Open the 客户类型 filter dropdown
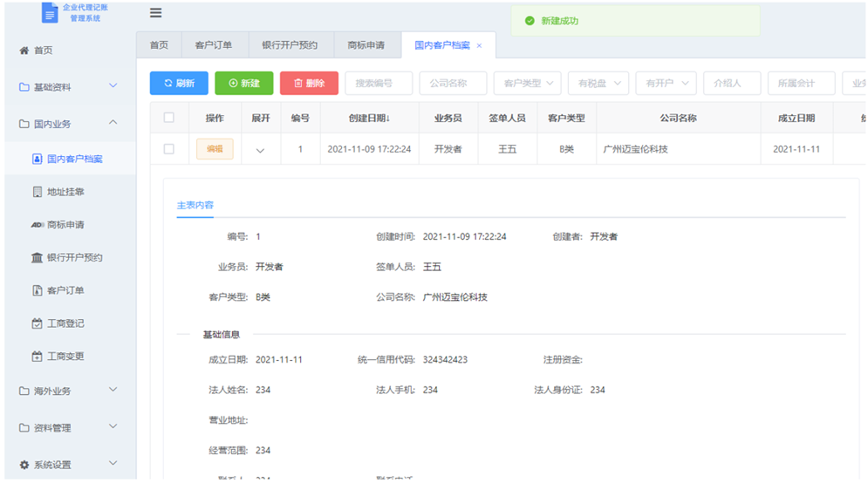Image resolution: width=868 pixels, height=483 pixels. tap(528, 84)
